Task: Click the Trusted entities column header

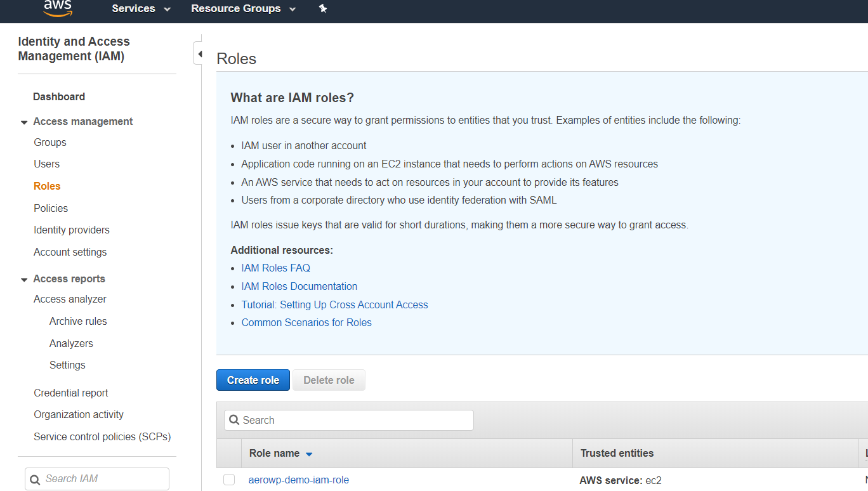Action: [617, 453]
